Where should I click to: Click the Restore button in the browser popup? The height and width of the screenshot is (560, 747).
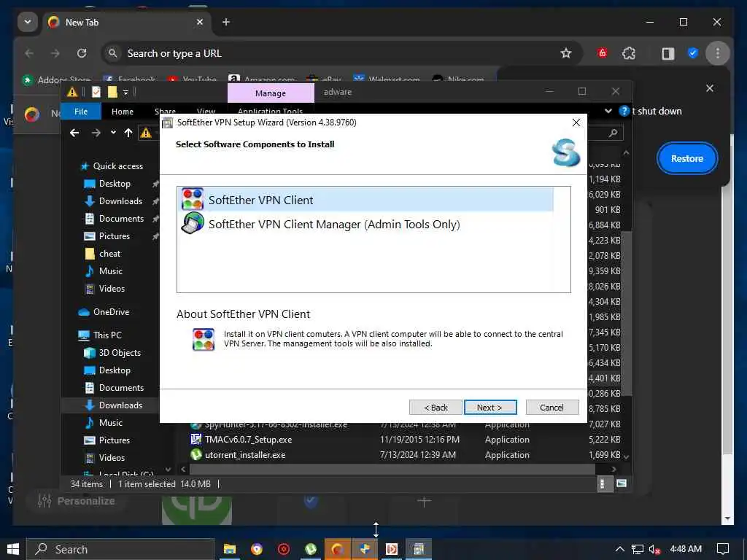tap(687, 158)
